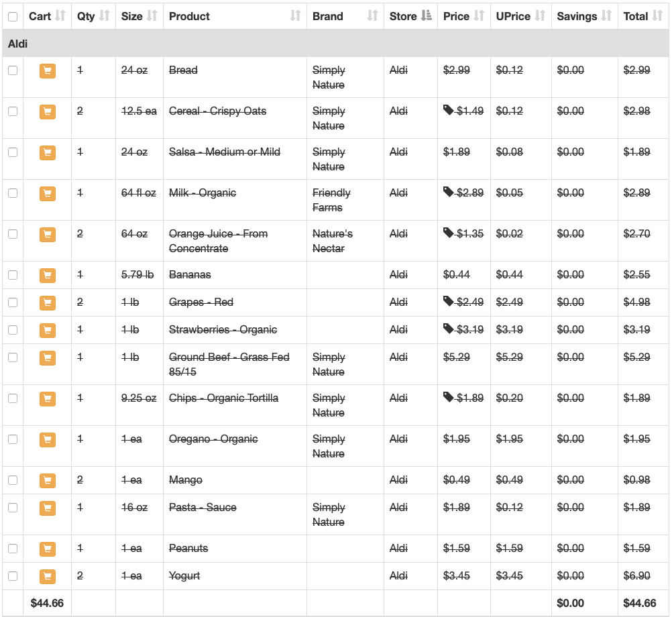
Task: Click the sale tag icon on Grapes price
Action: tap(448, 301)
